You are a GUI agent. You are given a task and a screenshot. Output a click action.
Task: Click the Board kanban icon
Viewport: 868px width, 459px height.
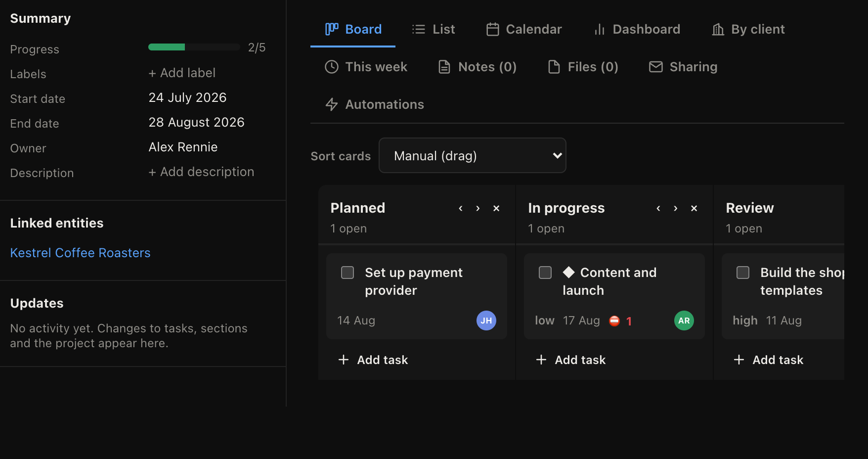tap(332, 29)
